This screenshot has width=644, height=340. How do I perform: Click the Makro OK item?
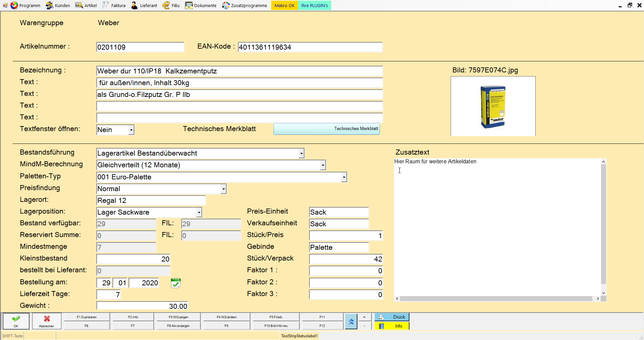point(284,5)
